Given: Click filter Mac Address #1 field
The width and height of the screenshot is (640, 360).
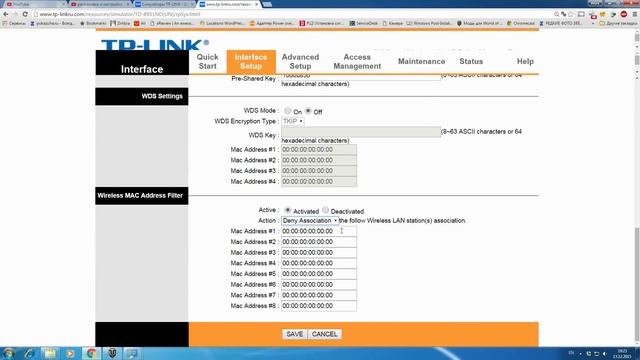Looking at the screenshot, I should coord(319,231).
